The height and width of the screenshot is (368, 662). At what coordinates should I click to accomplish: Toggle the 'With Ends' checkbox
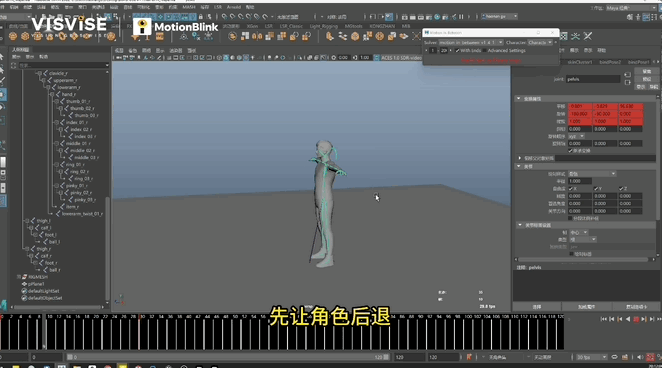[x=457, y=51]
